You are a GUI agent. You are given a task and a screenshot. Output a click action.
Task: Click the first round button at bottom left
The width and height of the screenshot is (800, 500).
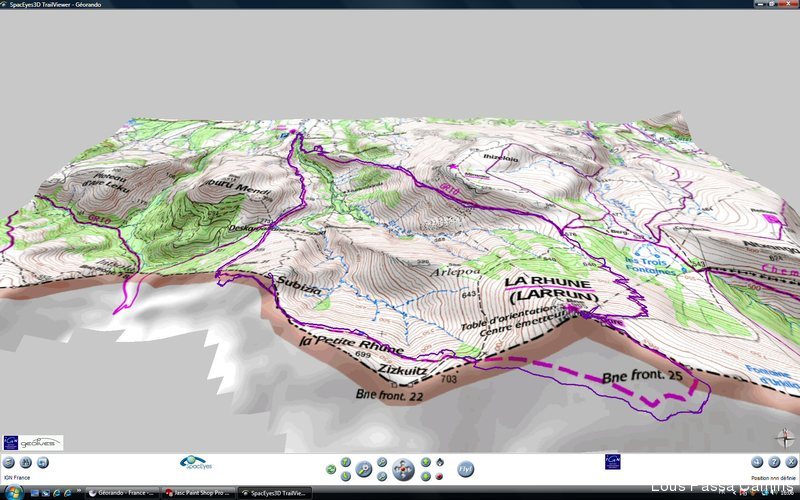8,462
